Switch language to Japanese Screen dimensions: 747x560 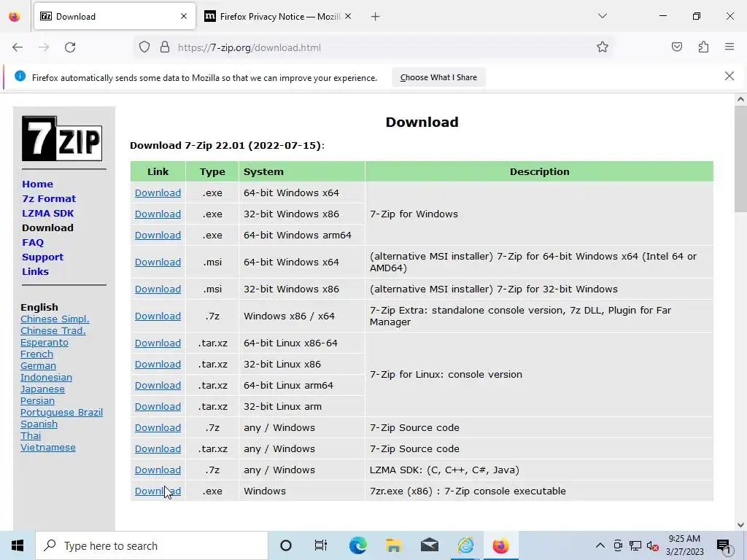42,389
